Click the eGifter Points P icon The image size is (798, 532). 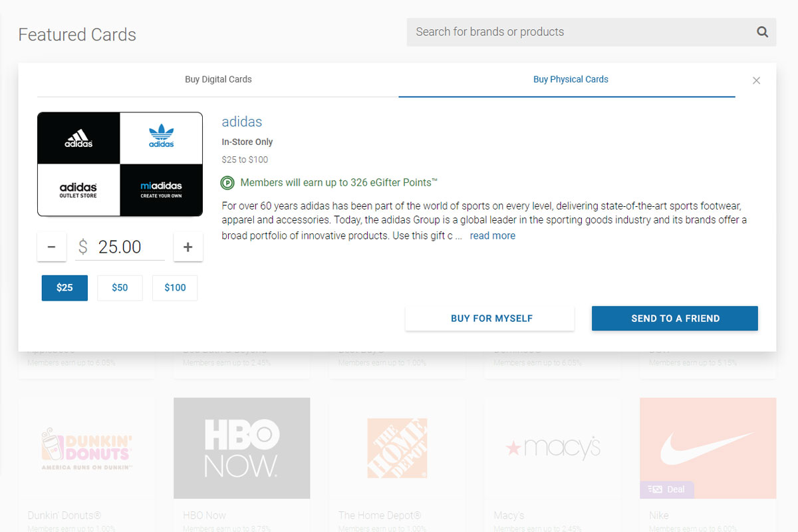pyautogui.click(x=228, y=183)
